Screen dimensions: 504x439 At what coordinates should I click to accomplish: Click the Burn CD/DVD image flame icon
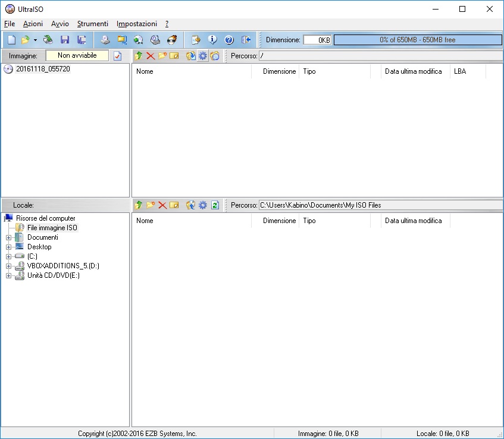pos(173,40)
